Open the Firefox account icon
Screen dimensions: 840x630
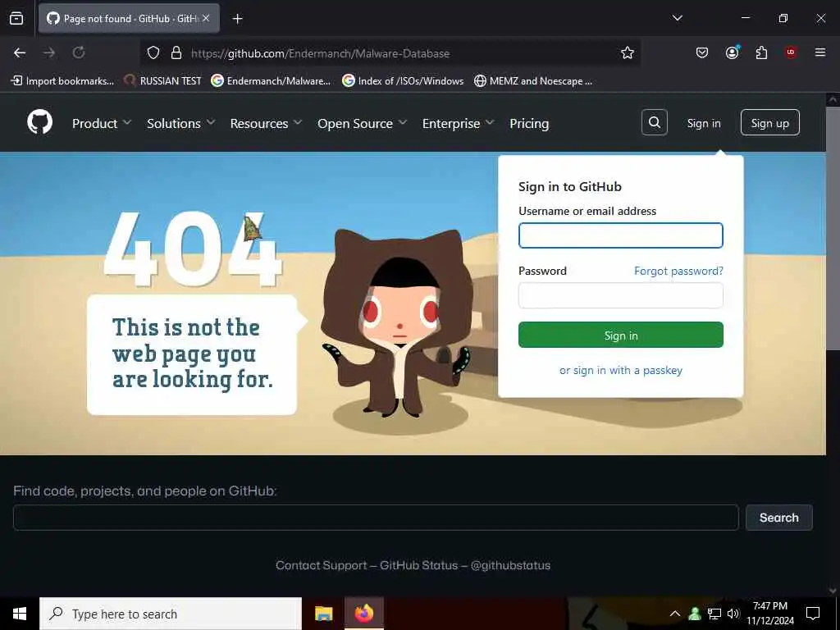point(732,52)
